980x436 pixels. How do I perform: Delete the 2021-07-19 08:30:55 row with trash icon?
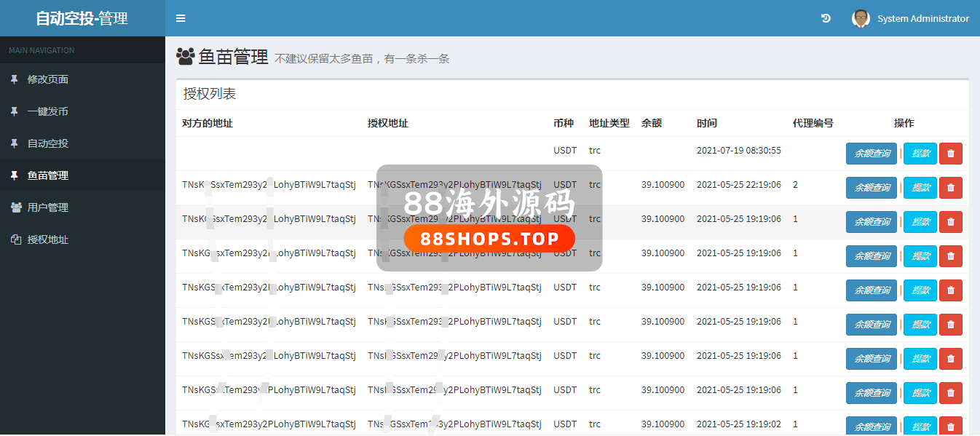[x=950, y=154]
